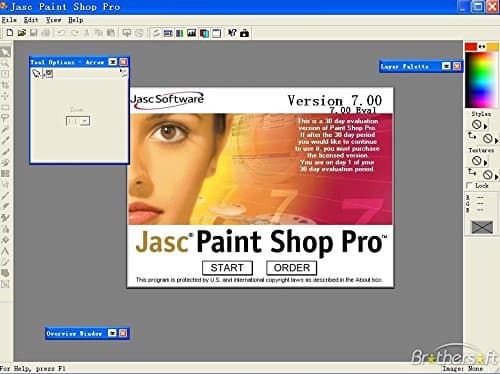
Task: Click the Full Screen Preview toolbar icon
Action: pos(127,33)
